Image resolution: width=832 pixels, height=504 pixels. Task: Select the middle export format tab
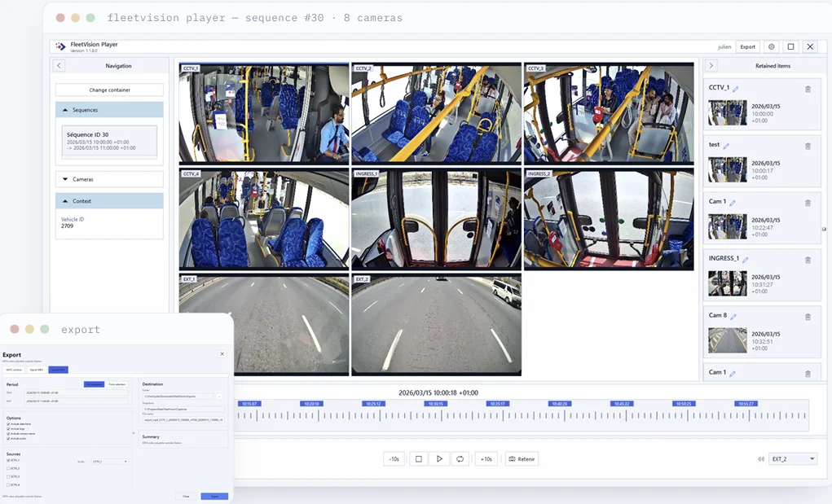tap(37, 370)
